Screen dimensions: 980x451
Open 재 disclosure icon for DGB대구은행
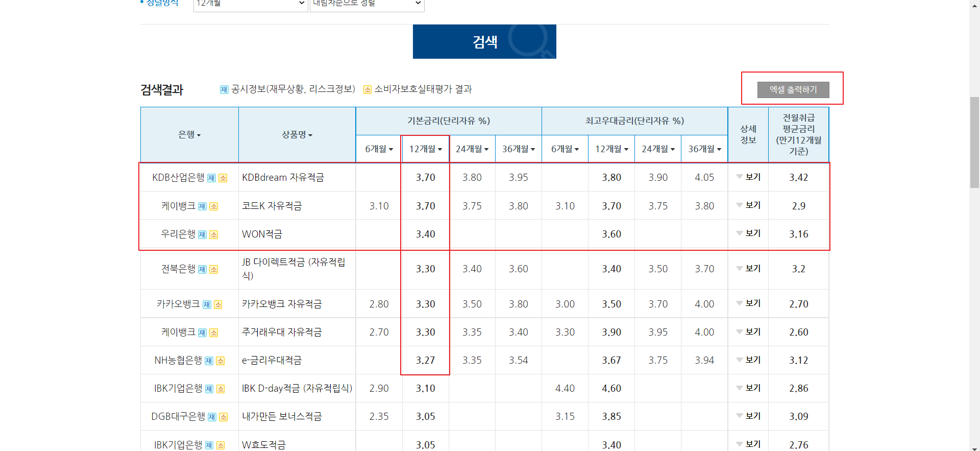(212, 417)
